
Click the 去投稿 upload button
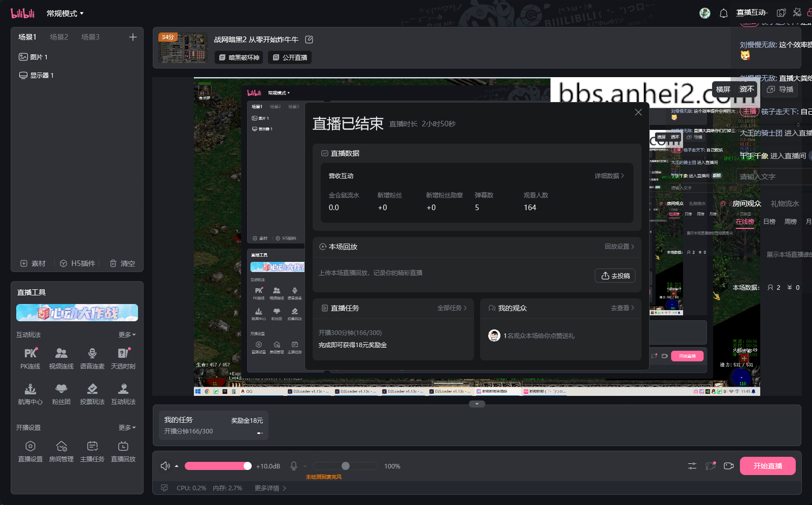tap(615, 276)
